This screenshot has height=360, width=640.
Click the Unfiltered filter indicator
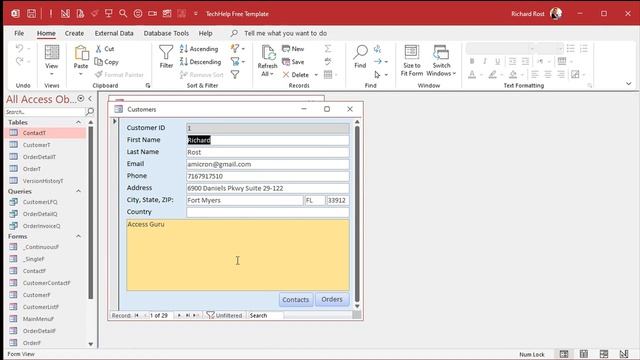click(x=224, y=315)
